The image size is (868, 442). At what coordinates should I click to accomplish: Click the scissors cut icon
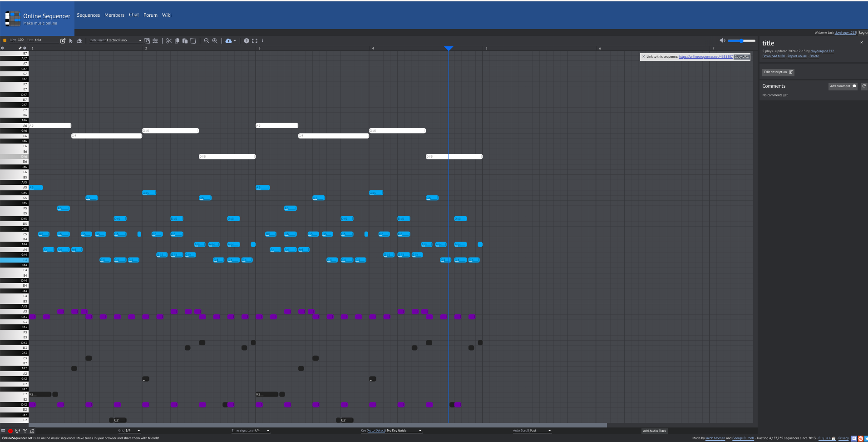point(169,41)
